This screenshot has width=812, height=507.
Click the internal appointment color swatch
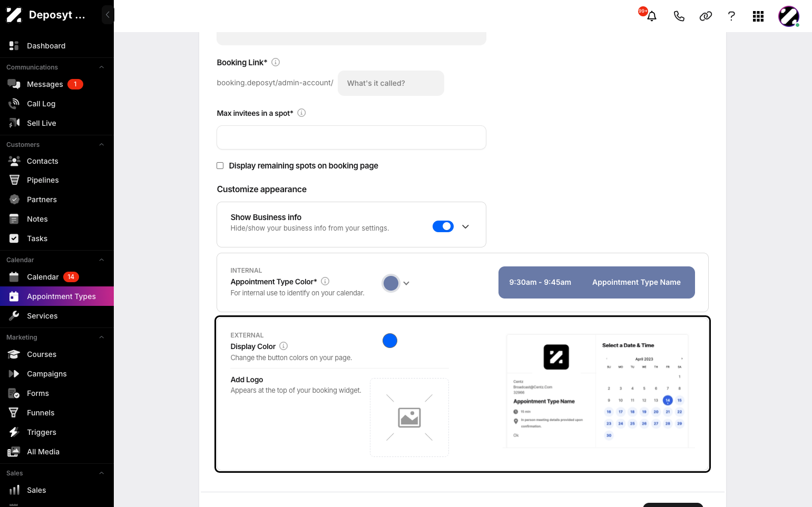coord(391,283)
